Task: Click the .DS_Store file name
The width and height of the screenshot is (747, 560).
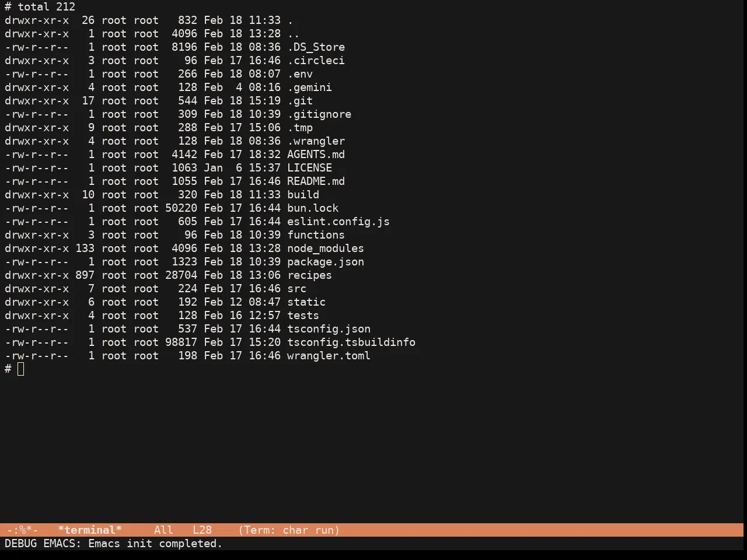Action: [x=316, y=47]
